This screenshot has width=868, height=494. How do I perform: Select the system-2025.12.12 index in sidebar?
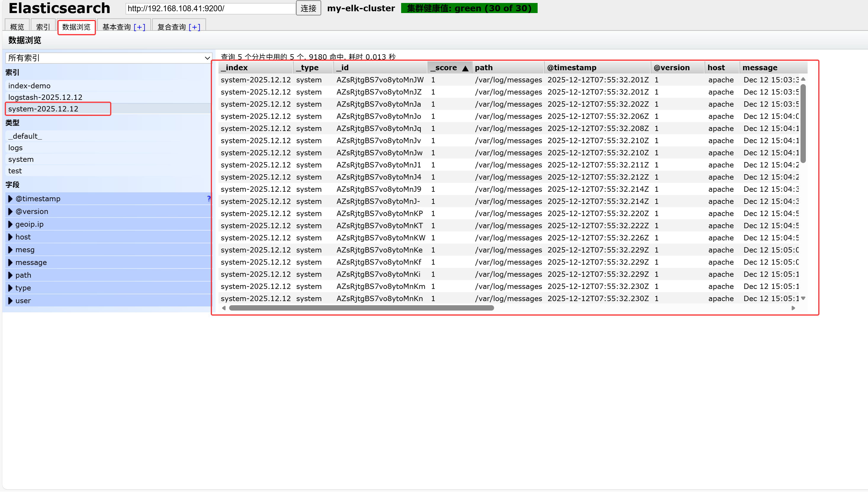click(x=108, y=109)
